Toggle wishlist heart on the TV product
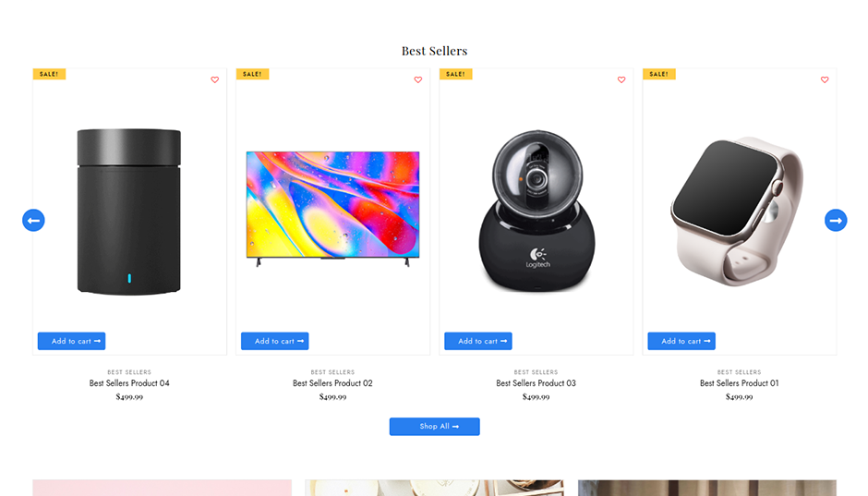Screen dimensions: 868x496 [x=418, y=79]
